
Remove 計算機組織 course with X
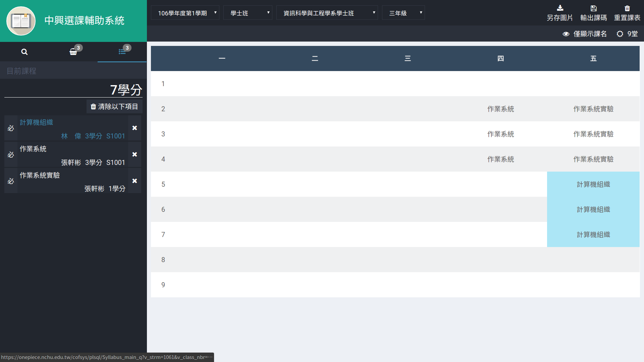[135, 128]
